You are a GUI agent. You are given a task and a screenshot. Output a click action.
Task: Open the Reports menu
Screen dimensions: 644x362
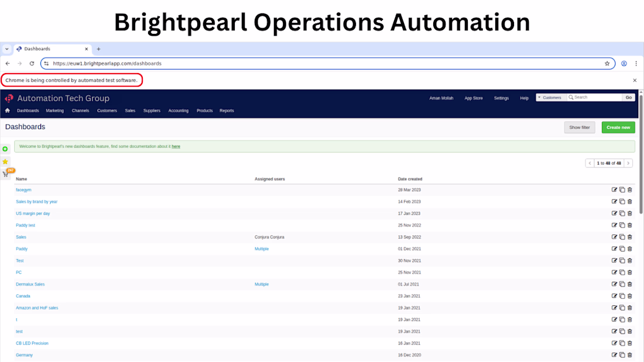227,111
